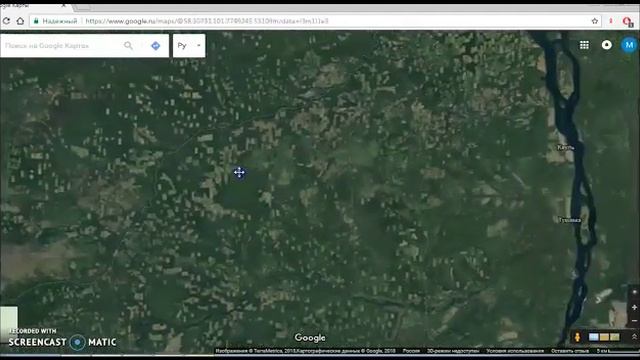Screen dimensions: 640x360
Task: Close the Google Maps browser tab
Action: 64,6
